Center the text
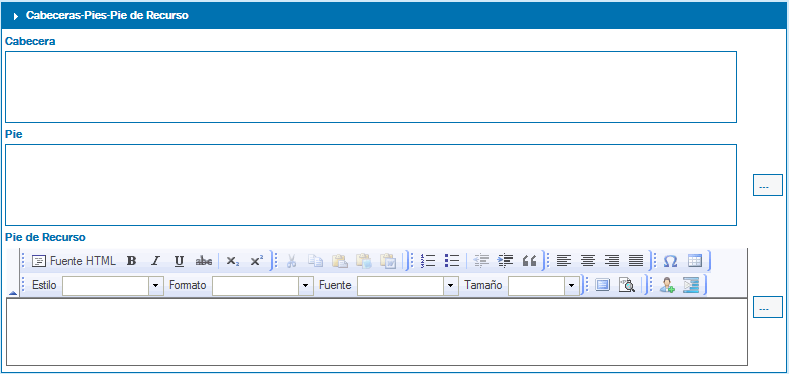Viewport: 789px width, 374px height. click(588, 261)
